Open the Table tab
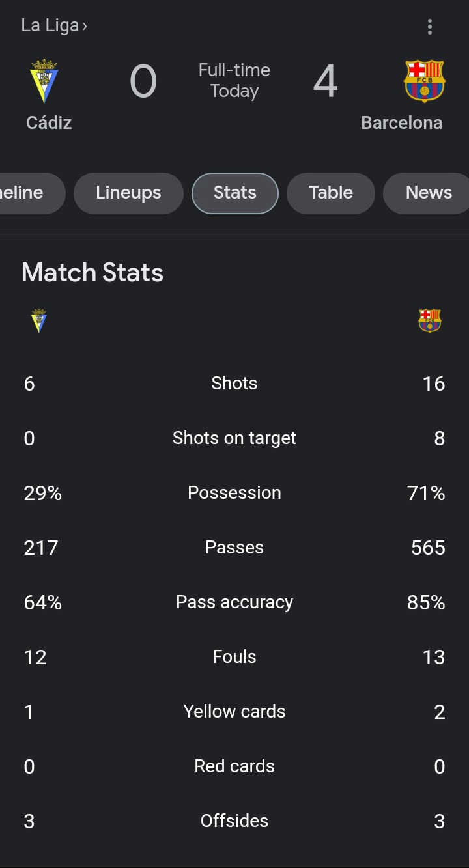 click(x=330, y=193)
